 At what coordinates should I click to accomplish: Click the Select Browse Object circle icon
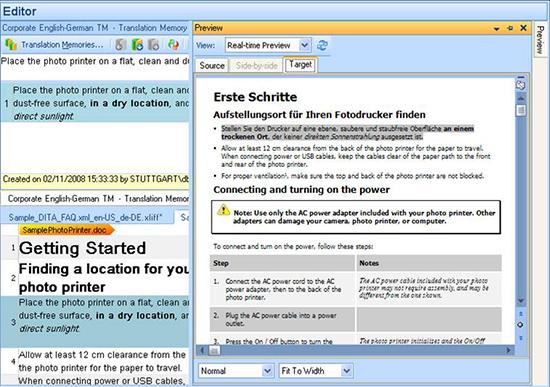521,325
